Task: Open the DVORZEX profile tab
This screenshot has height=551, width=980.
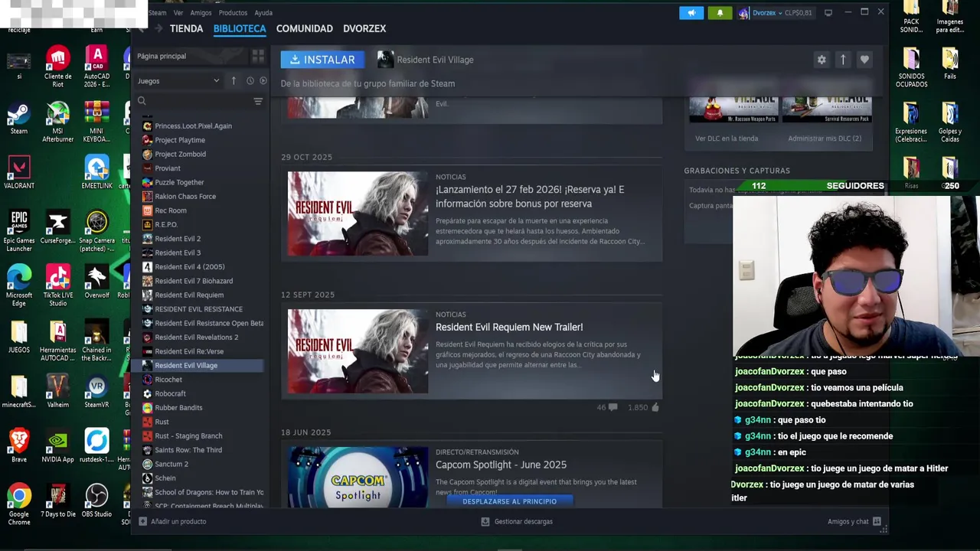Action: pyautogui.click(x=364, y=28)
